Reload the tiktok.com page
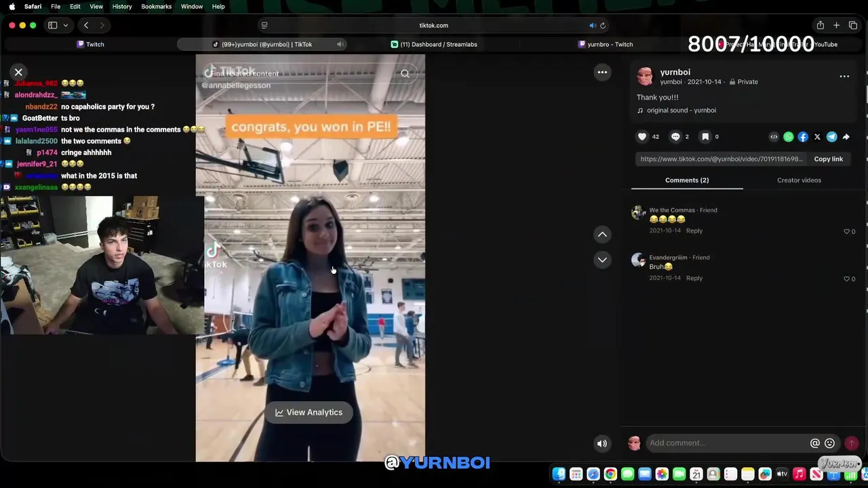868x488 pixels. point(602,25)
